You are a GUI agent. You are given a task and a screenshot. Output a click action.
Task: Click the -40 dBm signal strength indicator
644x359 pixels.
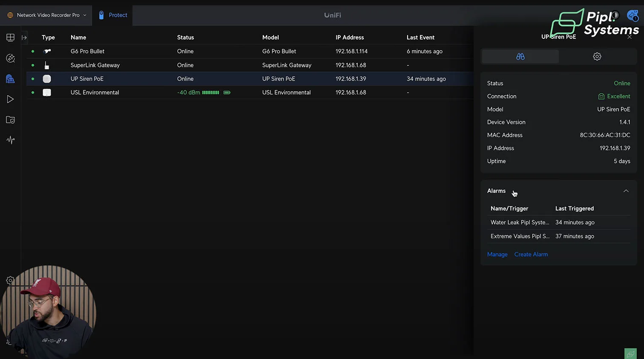198,93
